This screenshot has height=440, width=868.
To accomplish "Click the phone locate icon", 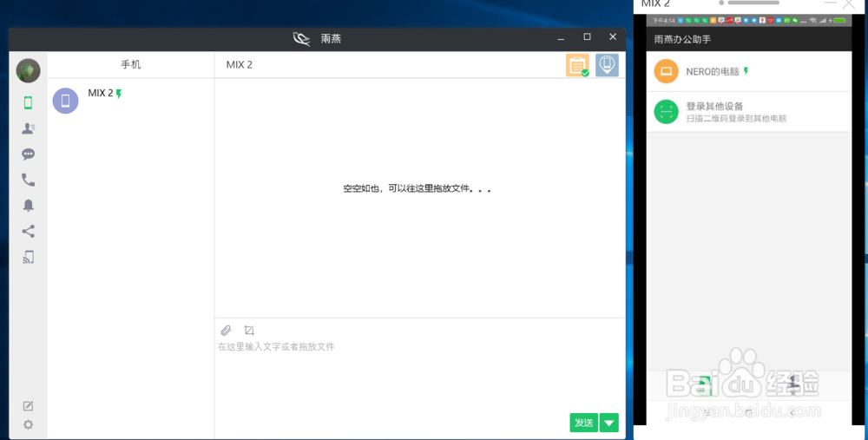I will coord(607,65).
